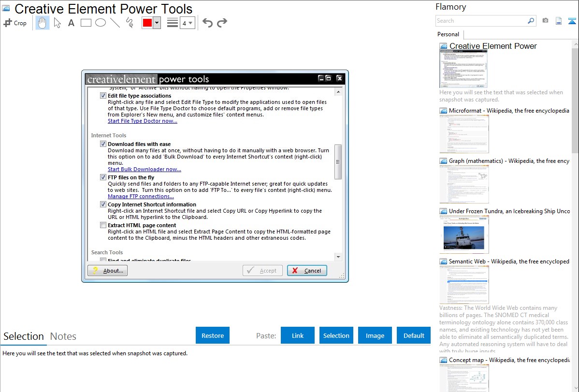Click the Accept button
Viewport: 579px width, 392px height.
pyautogui.click(x=262, y=271)
